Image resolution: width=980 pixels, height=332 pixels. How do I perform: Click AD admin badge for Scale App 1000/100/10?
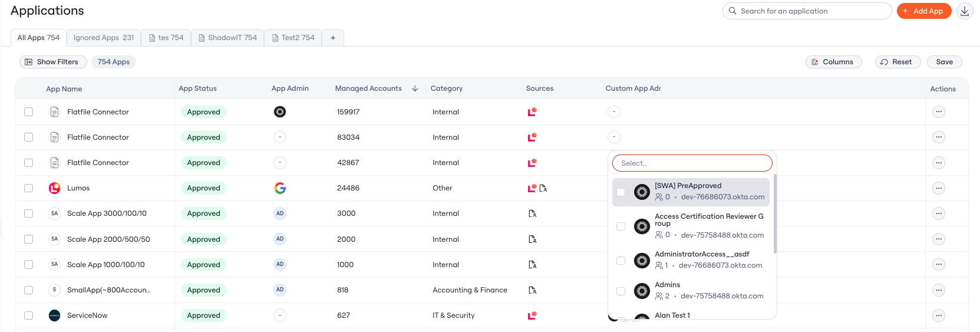[x=280, y=264]
